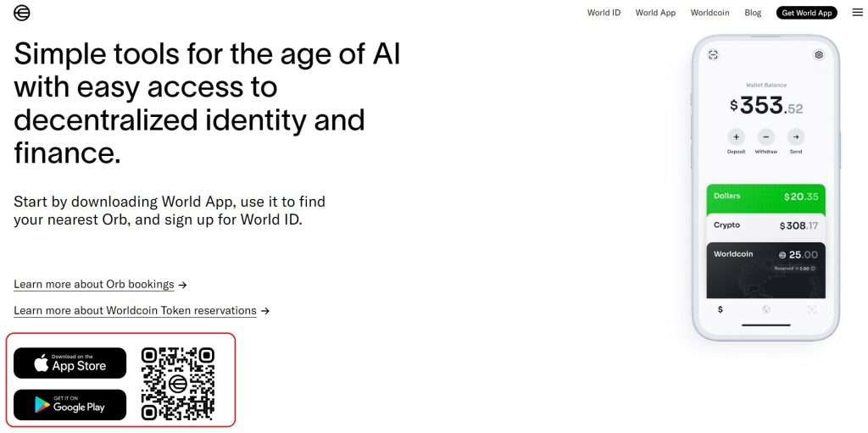
Task: Select the green Dollars balance card
Action: (x=765, y=197)
